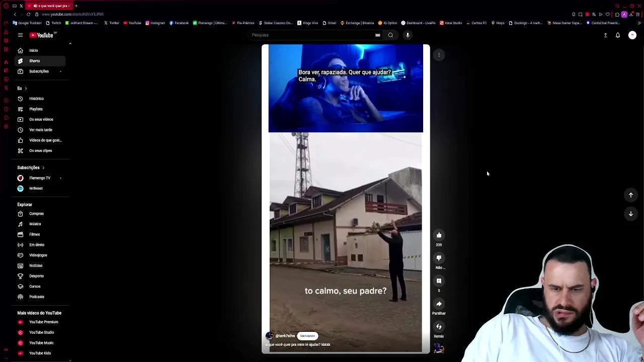Open Música in Explorar
Screen dimensions: 644x362
coord(40,224)
